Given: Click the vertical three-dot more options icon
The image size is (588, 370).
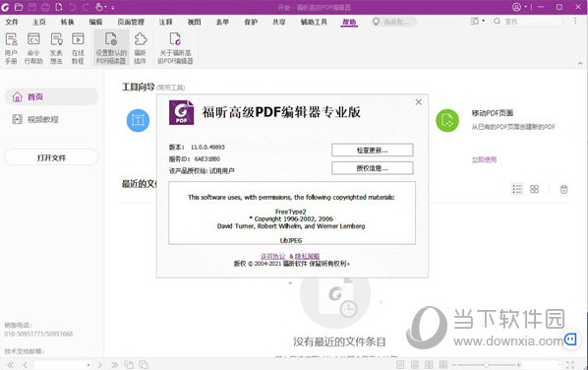Looking at the screenshot, I should click(x=575, y=22).
